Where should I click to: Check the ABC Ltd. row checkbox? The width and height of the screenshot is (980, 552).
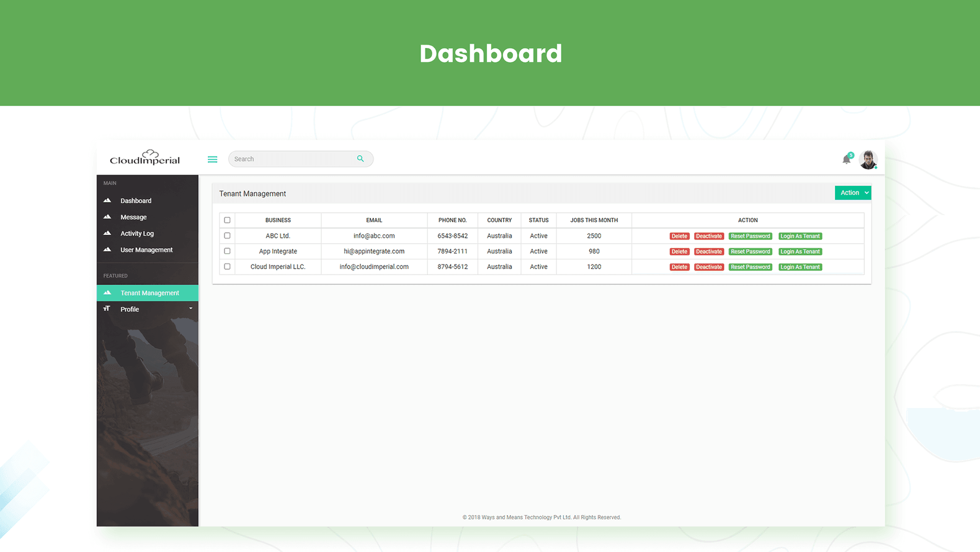pyautogui.click(x=227, y=235)
